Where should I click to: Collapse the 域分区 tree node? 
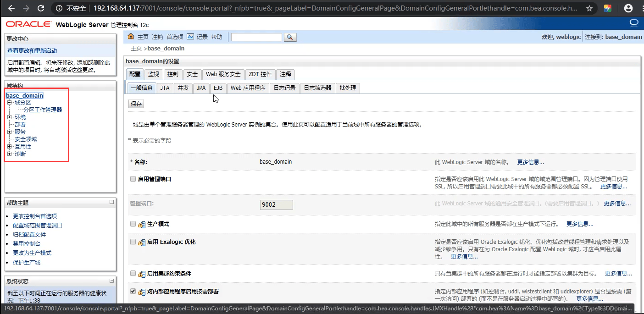[x=9, y=103]
